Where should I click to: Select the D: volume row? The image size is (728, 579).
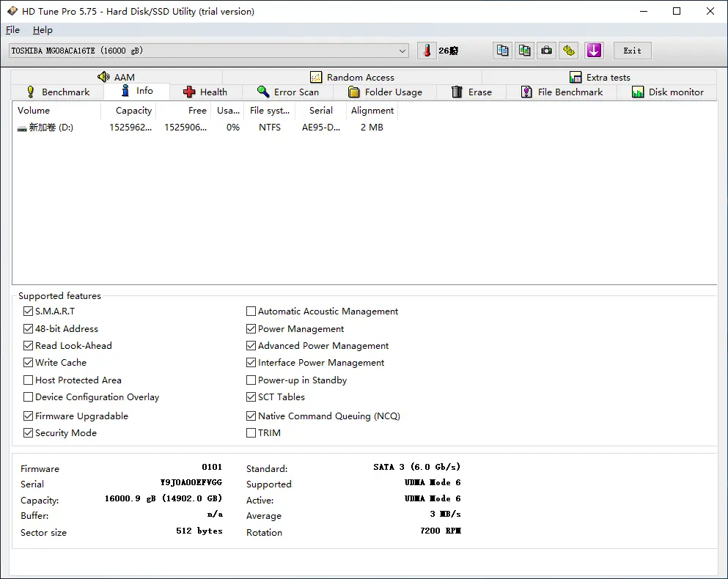[x=50, y=128]
